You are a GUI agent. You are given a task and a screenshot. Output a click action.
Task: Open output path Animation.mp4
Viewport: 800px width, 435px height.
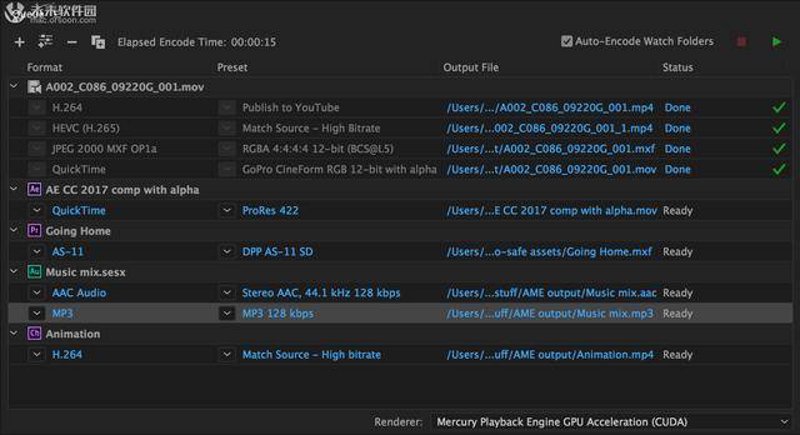tap(550, 354)
